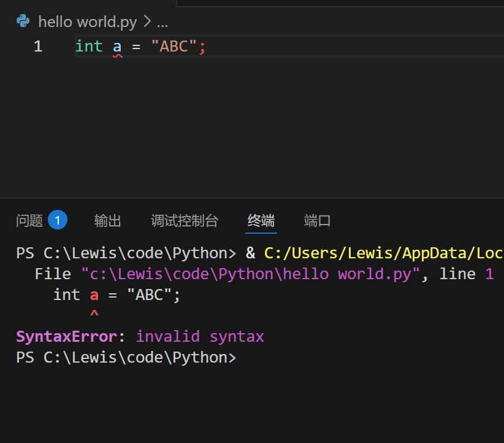
Task: Open the breadcrumb ellipsis symbol picker
Action: (x=162, y=23)
